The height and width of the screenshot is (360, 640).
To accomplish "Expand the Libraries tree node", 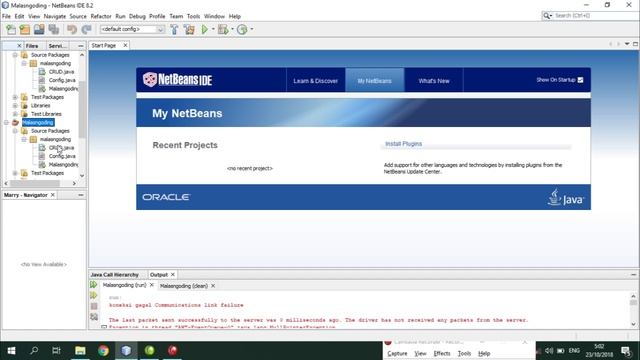I will pos(15,106).
